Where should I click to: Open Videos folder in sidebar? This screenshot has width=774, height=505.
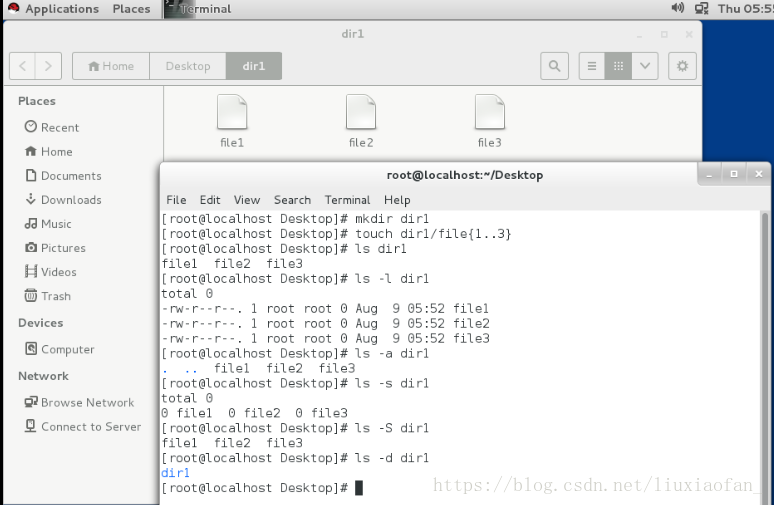50,272
